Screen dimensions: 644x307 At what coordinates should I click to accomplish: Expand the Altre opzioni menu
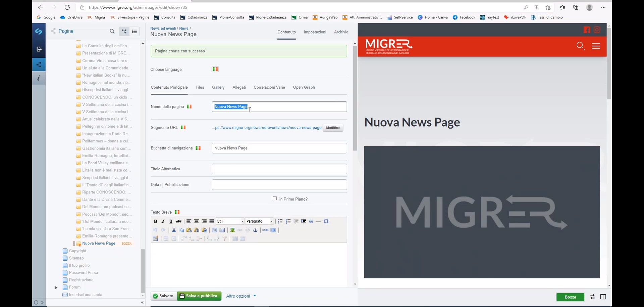pos(241,296)
